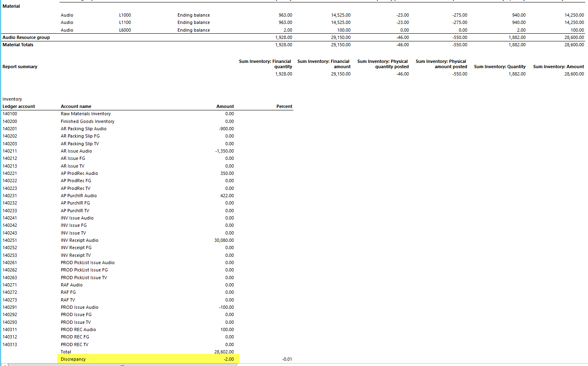588x366 pixels.
Task: Select ledger account 140251
Action: coord(10,240)
